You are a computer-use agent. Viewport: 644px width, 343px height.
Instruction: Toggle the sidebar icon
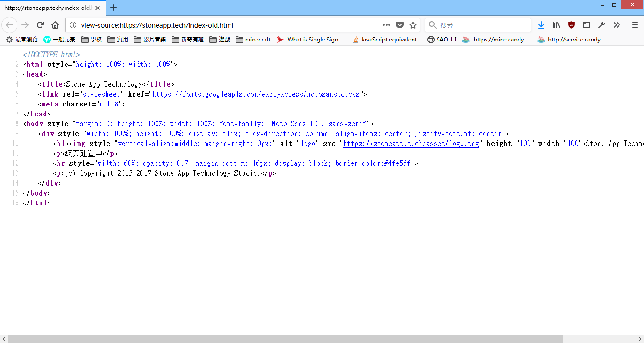click(x=586, y=25)
